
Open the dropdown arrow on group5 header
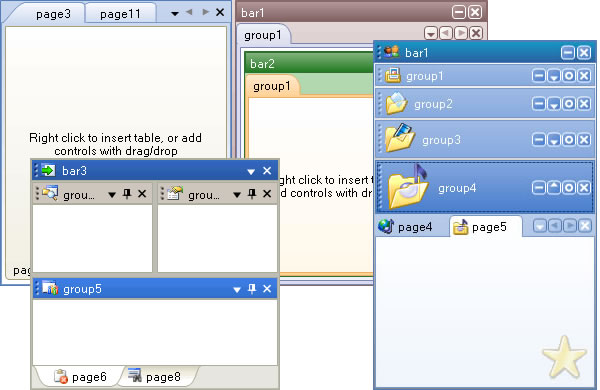(x=237, y=290)
